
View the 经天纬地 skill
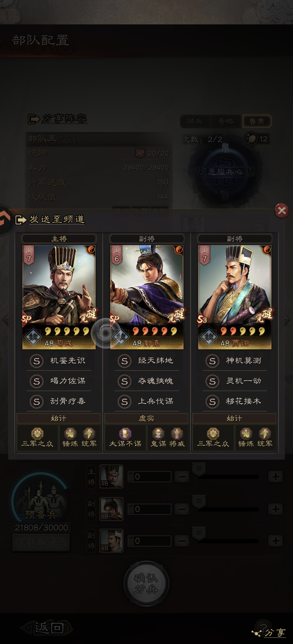(x=147, y=361)
